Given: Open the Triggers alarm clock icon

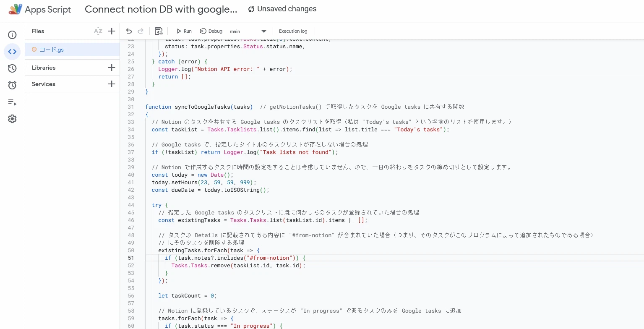Looking at the screenshot, I should click(x=12, y=85).
